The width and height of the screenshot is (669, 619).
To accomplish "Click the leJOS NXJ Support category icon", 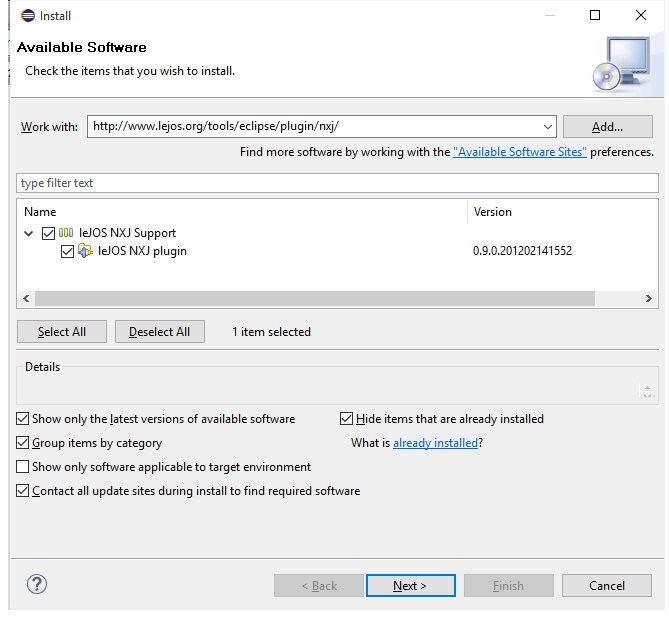I will 67,233.
